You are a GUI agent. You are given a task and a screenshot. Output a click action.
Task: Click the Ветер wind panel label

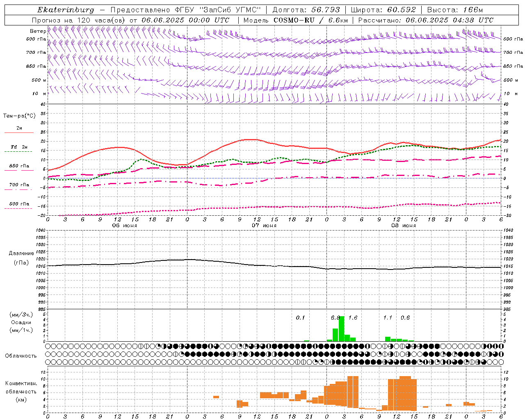[x=38, y=31]
